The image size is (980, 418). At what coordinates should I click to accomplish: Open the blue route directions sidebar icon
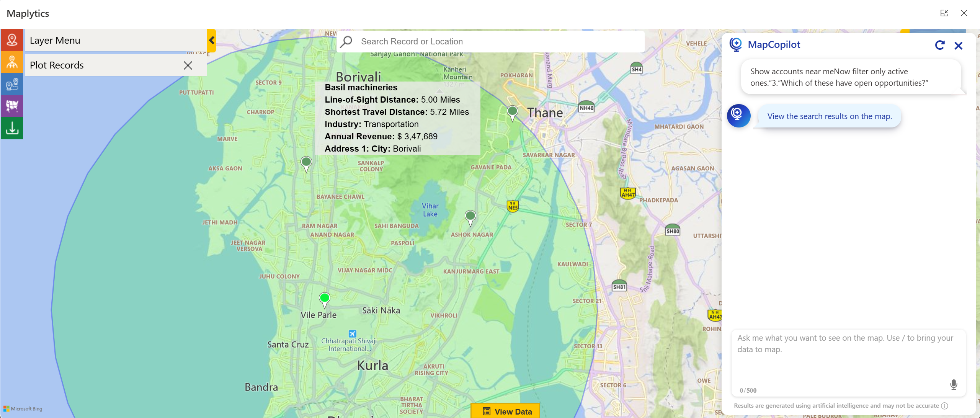(x=12, y=84)
